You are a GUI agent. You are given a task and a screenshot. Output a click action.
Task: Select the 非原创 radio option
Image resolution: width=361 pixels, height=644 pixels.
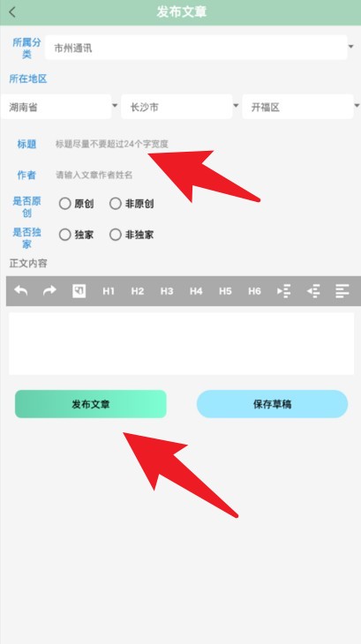tap(132, 204)
